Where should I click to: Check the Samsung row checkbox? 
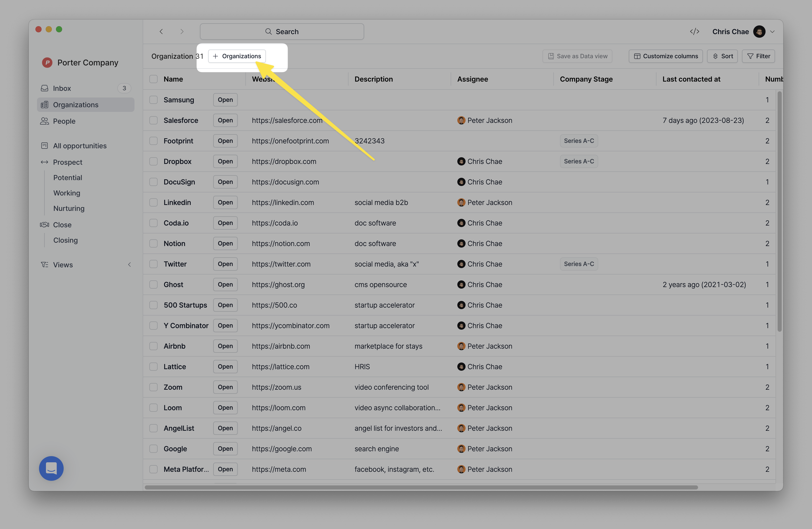tap(153, 100)
